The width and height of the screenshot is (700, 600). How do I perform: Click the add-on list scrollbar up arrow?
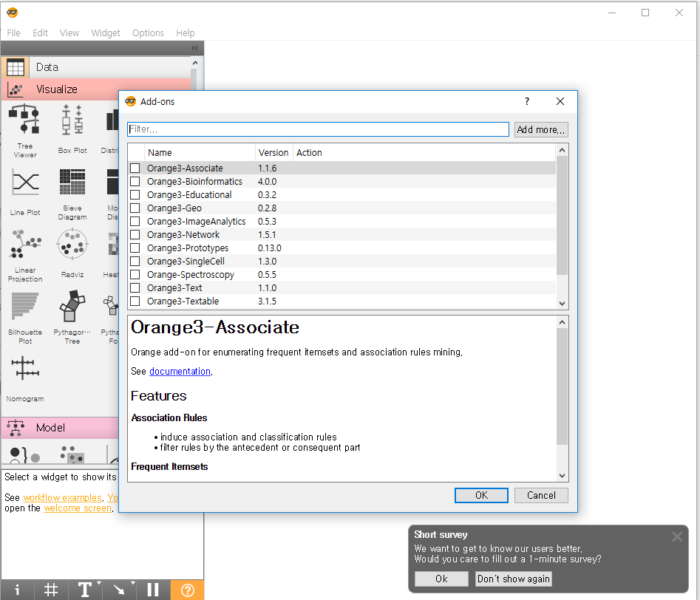562,150
